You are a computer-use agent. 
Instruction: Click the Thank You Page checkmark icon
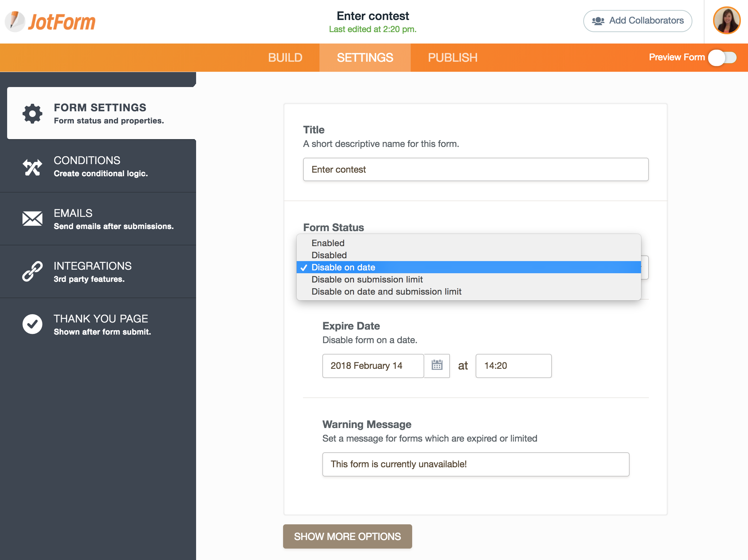click(32, 324)
